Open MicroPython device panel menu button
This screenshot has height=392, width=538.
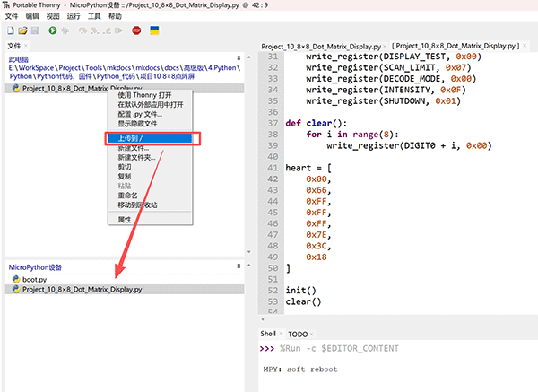pos(239,266)
